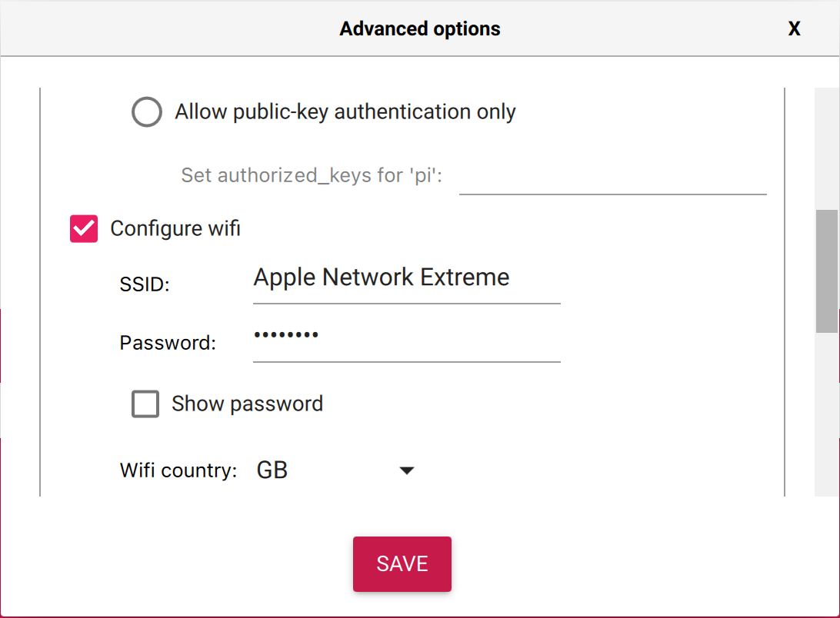Enable the Show password checkbox

pos(145,404)
